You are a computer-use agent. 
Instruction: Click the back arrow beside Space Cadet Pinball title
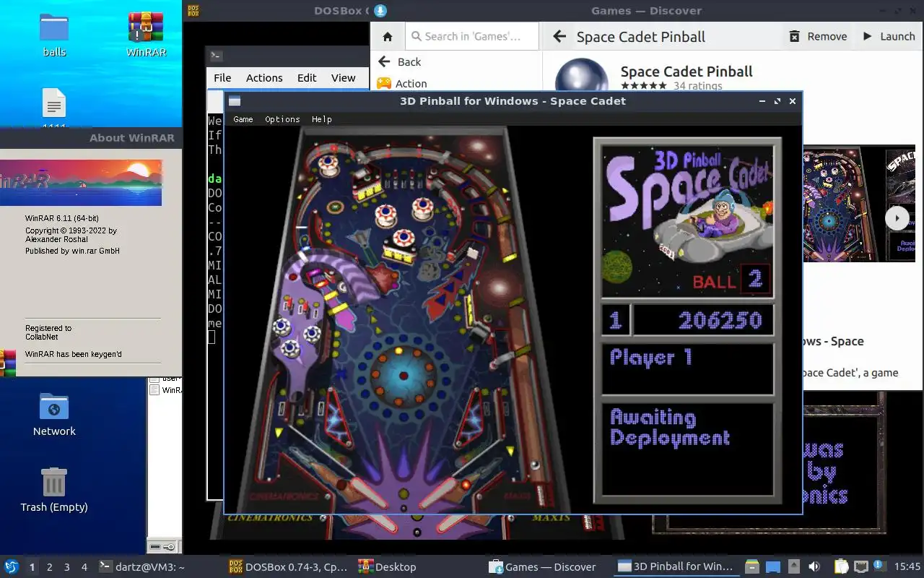pyautogui.click(x=559, y=37)
